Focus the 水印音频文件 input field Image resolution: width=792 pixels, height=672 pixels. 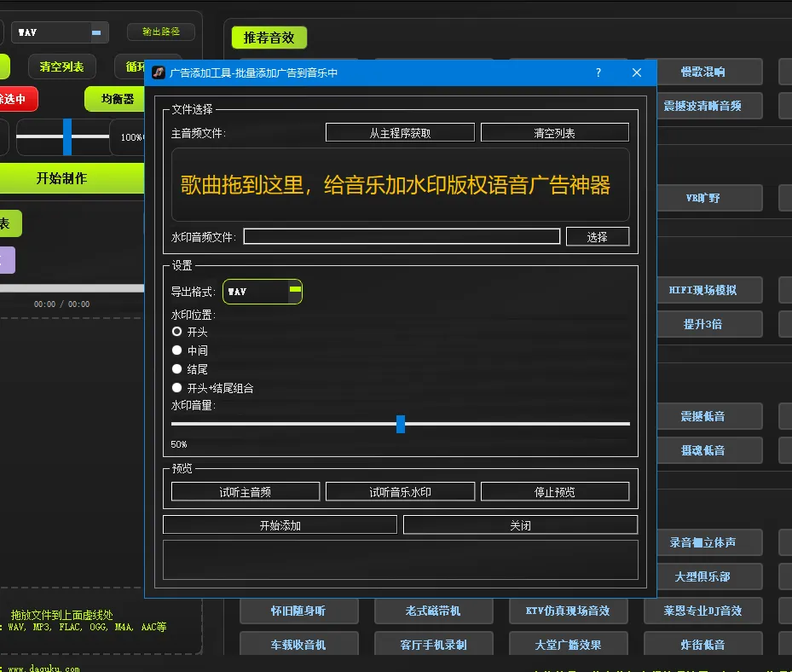402,236
